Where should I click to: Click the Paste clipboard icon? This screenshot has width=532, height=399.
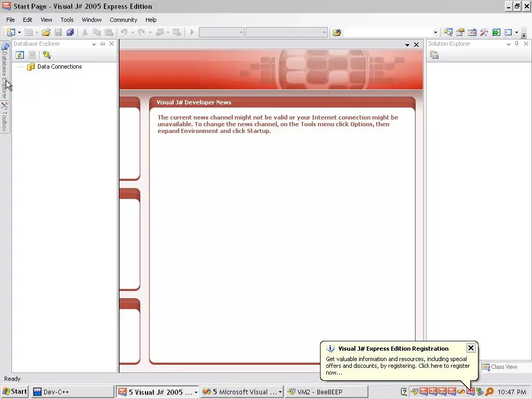(109, 32)
